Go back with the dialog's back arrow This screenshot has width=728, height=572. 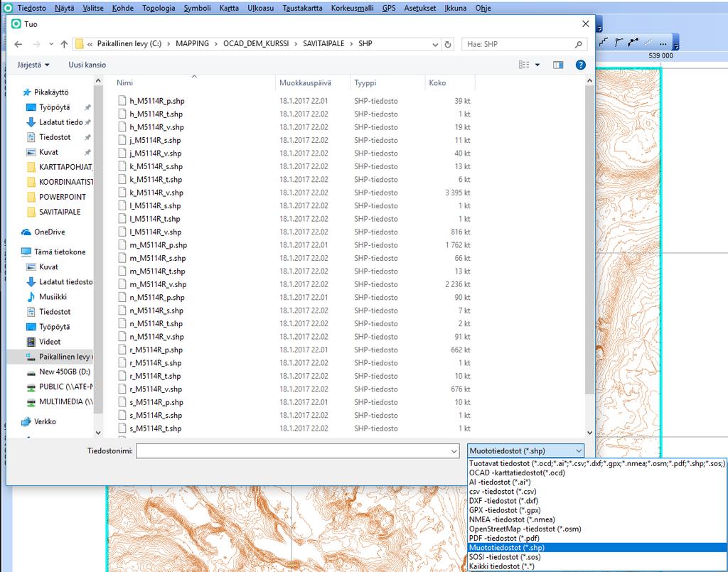click(18, 44)
